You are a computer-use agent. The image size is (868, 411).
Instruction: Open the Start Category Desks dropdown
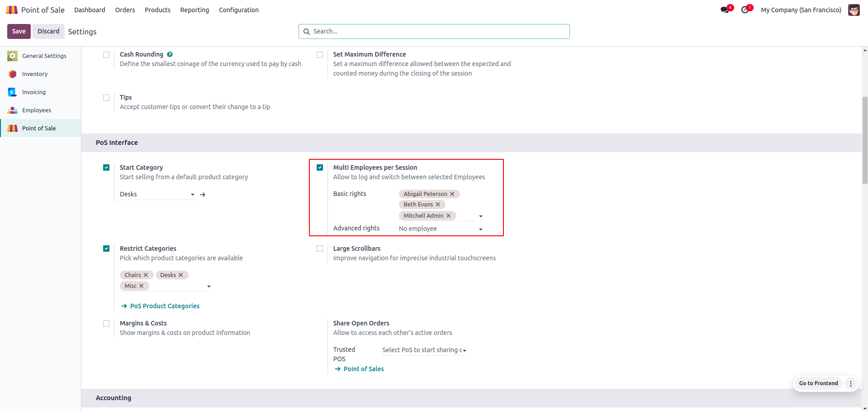(193, 195)
